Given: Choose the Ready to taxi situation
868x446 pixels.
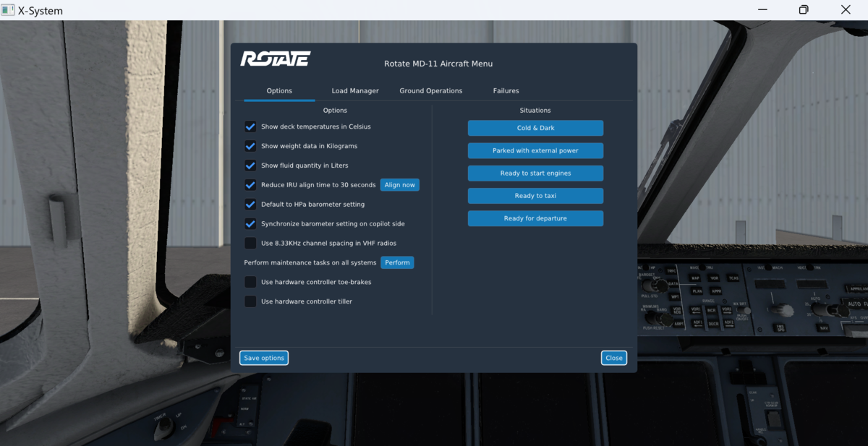Looking at the screenshot, I should (535, 196).
